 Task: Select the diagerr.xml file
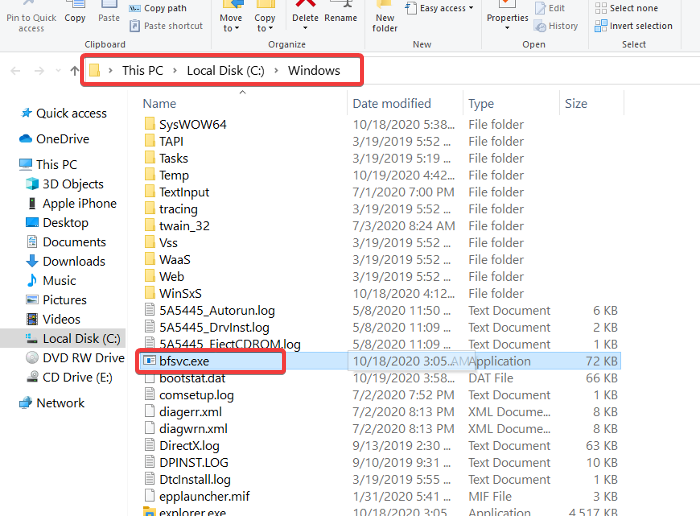click(x=183, y=412)
